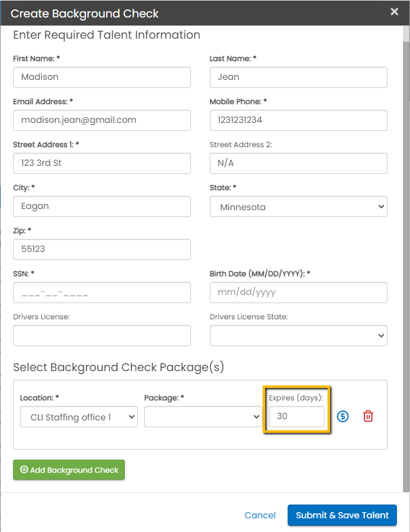Image resolution: width=410 pixels, height=532 pixels.
Task: Focus the First Name field with Madison
Action: click(102, 77)
